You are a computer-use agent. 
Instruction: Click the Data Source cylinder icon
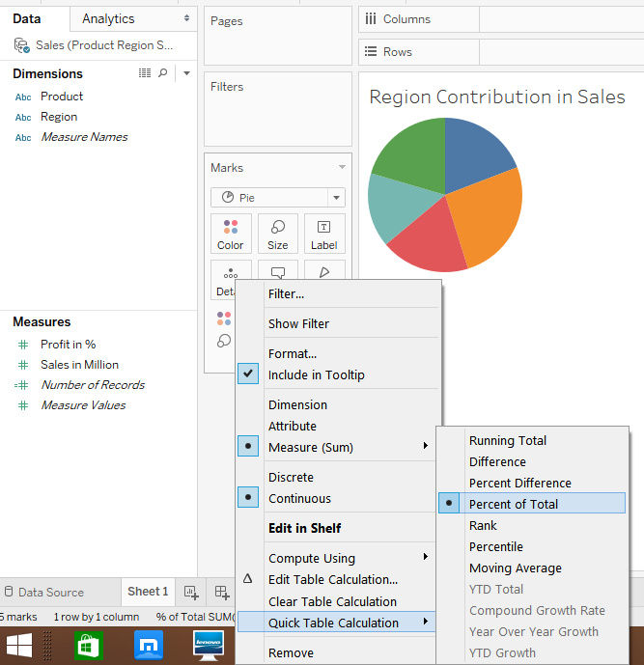[9, 592]
